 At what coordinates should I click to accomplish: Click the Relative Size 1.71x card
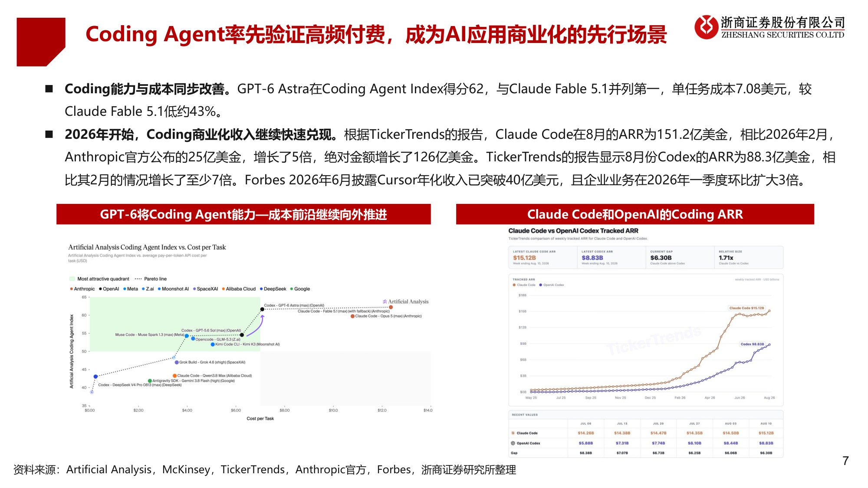(749, 257)
